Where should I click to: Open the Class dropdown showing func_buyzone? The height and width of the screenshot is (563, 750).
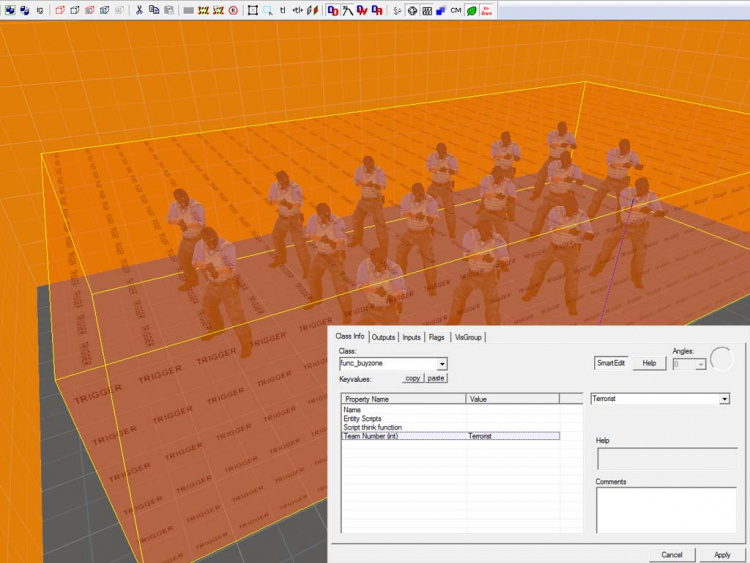point(442,364)
